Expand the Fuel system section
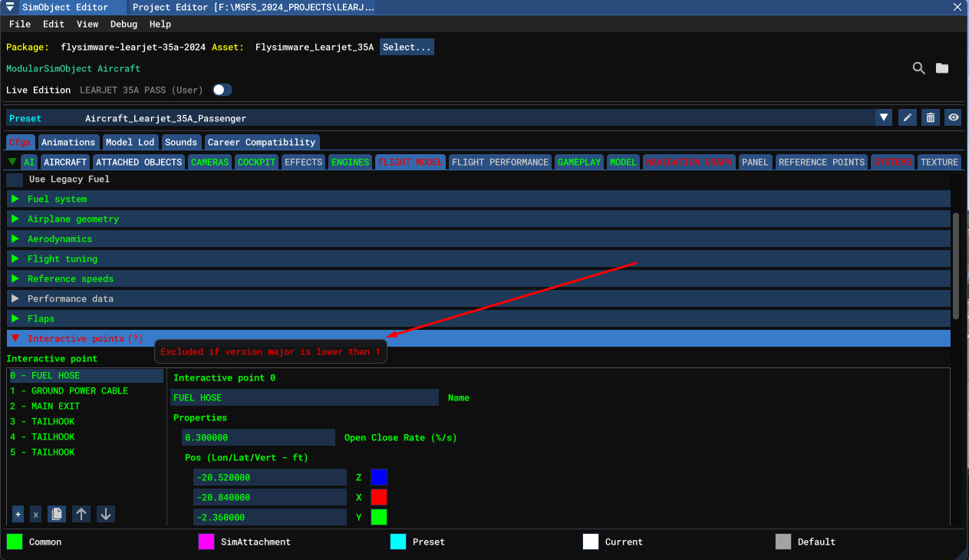 tap(478, 199)
